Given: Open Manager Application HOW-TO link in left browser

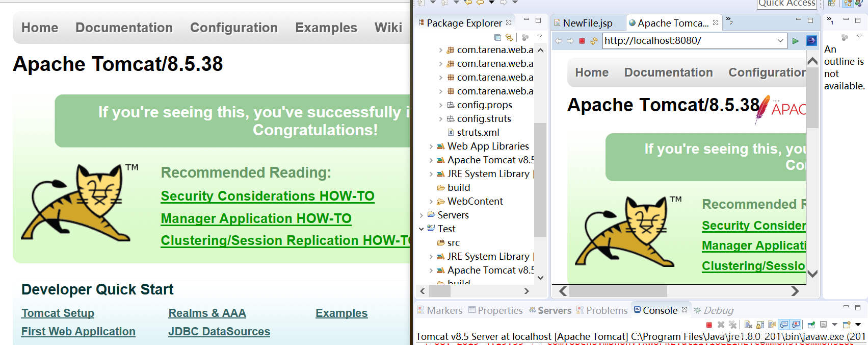Looking at the screenshot, I should click(x=256, y=218).
